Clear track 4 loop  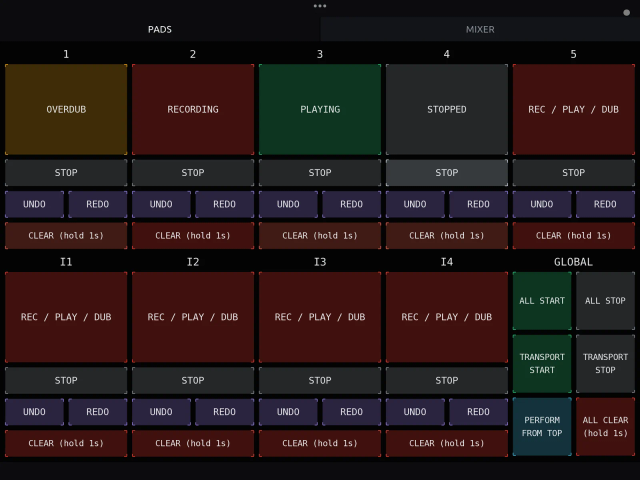[447, 236]
